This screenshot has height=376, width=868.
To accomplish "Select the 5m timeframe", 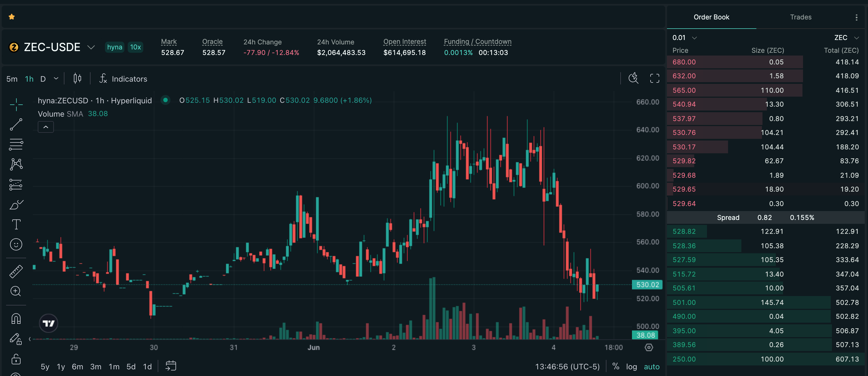I will point(12,79).
